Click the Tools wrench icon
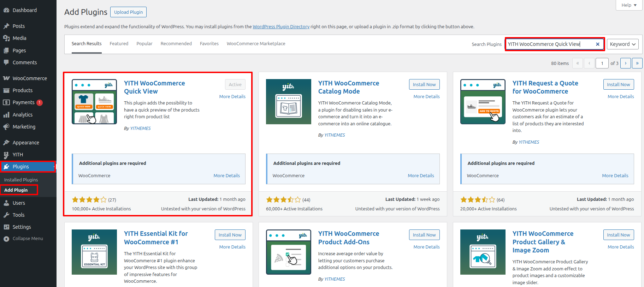 (x=6, y=215)
